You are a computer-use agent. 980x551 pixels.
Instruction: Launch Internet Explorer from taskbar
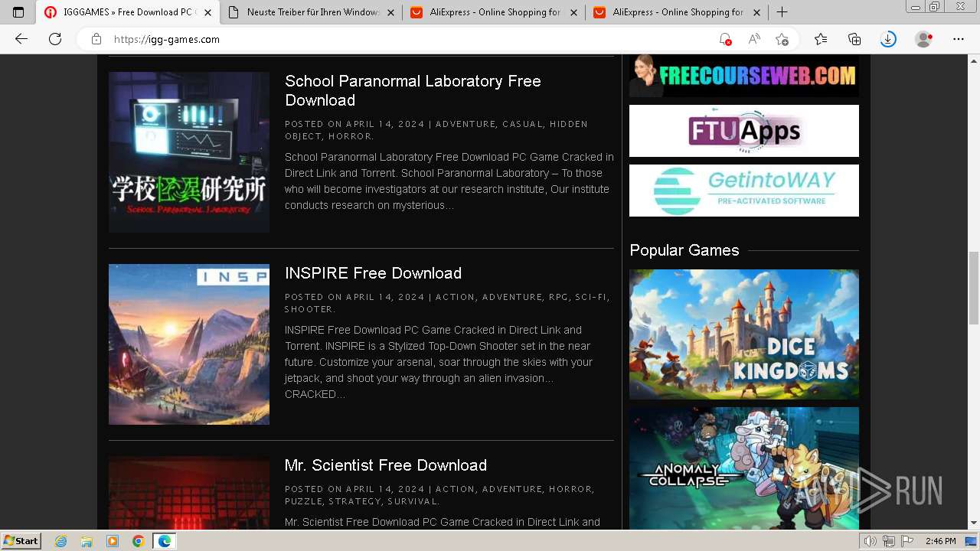[x=61, y=541]
